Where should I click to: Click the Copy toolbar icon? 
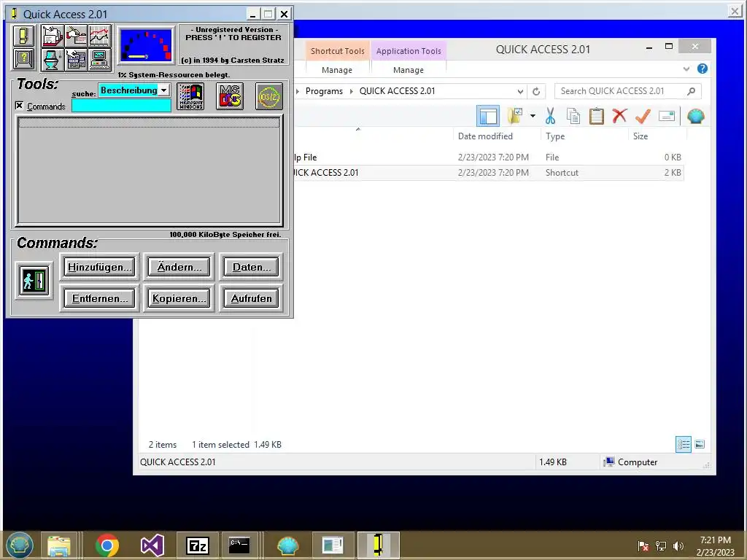click(x=573, y=116)
